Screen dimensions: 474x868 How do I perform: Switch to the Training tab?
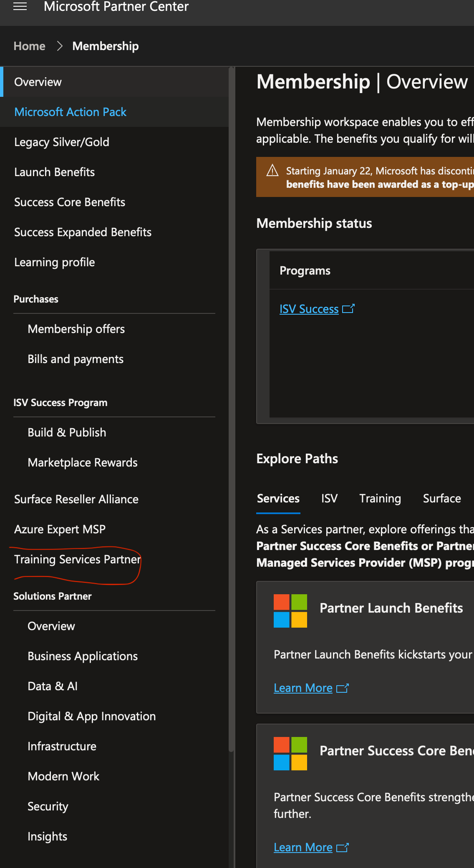point(380,498)
